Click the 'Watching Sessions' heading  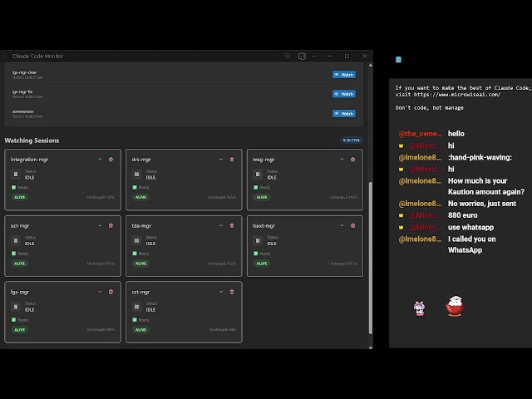[x=32, y=140]
